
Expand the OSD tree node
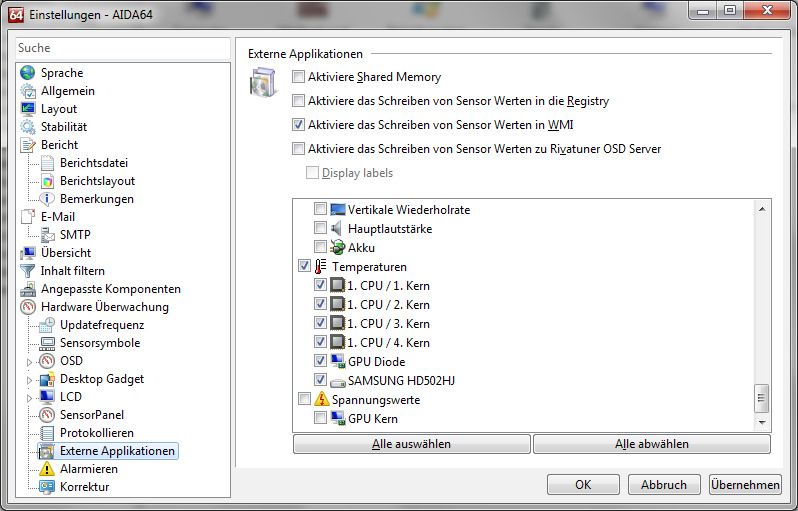click(28, 361)
